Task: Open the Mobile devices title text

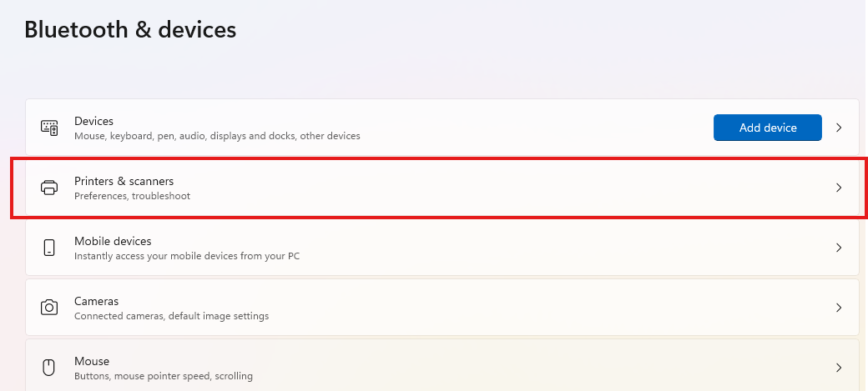Action: (113, 241)
